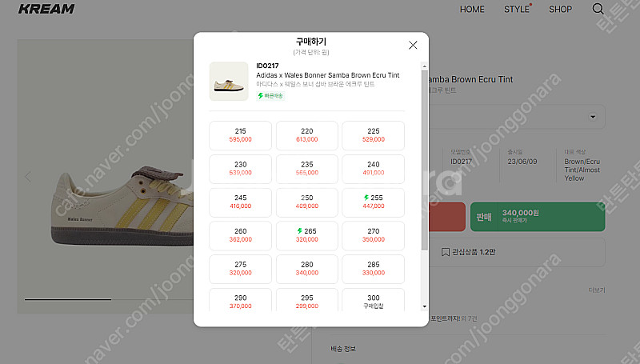Click the title Adidas x Wales Bonner Samba Brown Ecru Tint

[328, 75]
